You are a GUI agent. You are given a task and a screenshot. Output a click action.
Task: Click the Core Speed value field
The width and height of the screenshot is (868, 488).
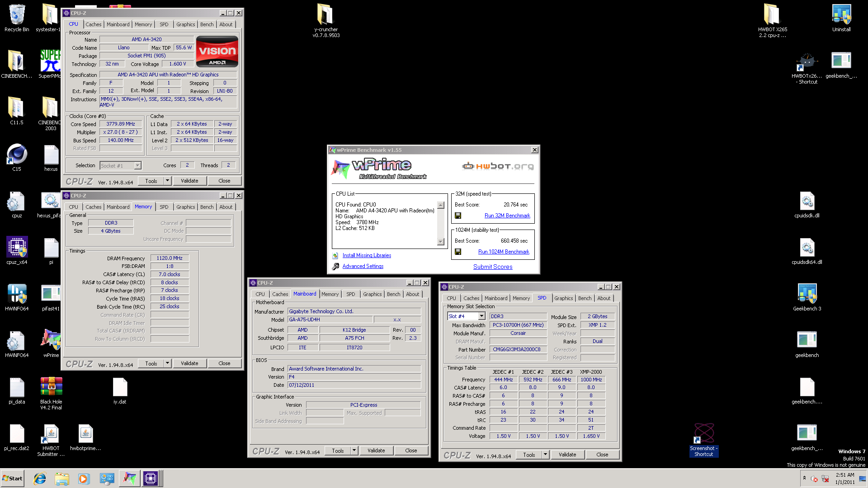[121, 124]
